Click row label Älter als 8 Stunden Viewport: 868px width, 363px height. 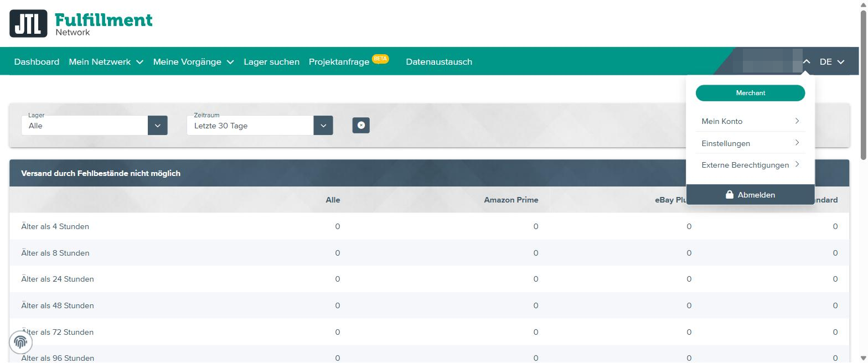[55, 253]
